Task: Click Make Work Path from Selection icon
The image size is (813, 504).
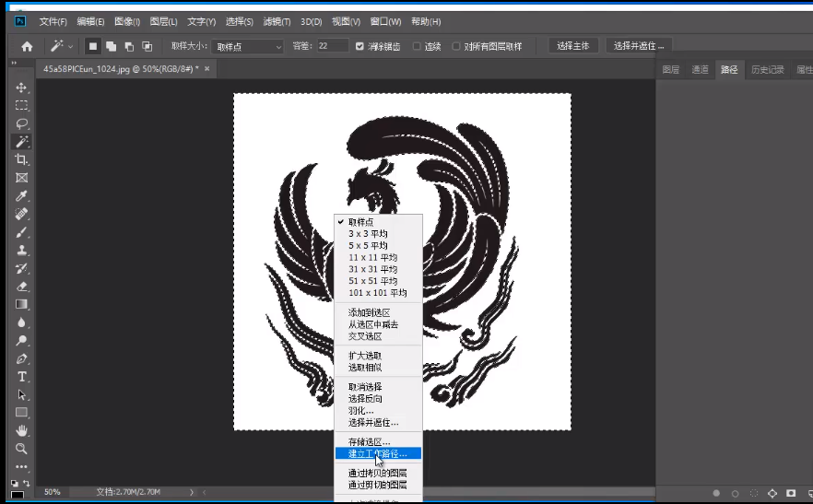Action: point(772,493)
